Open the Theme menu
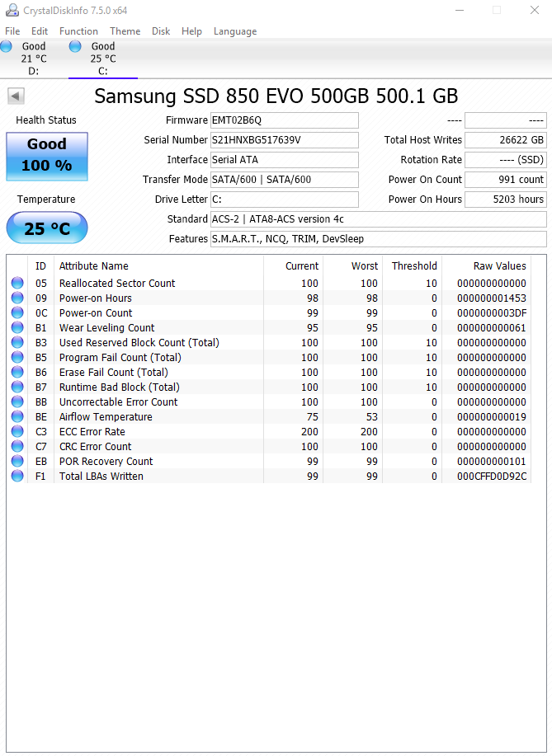The image size is (552, 756). 125,31
